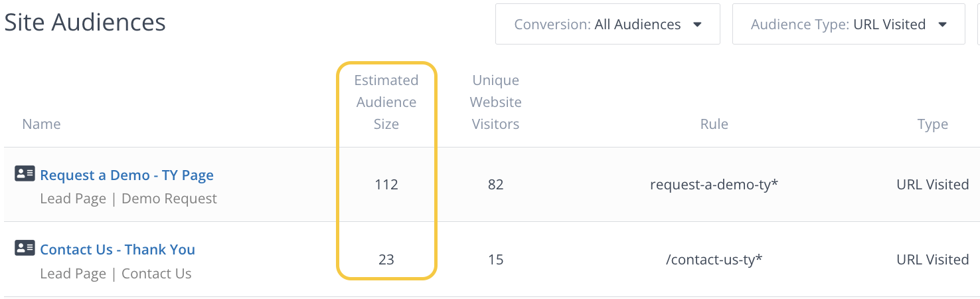Screen dimensions: 980x299
Task: Click the Rule column header
Action: [x=714, y=124]
